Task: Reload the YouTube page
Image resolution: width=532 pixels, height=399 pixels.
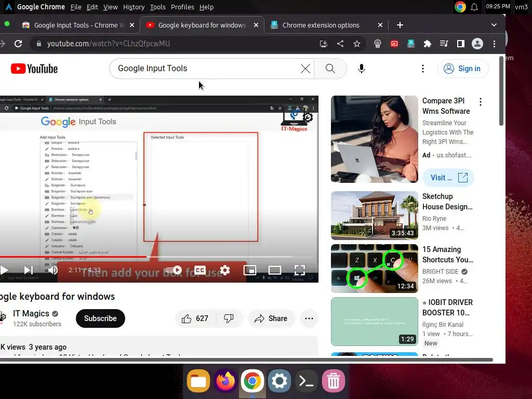Action: (x=18, y=44)
